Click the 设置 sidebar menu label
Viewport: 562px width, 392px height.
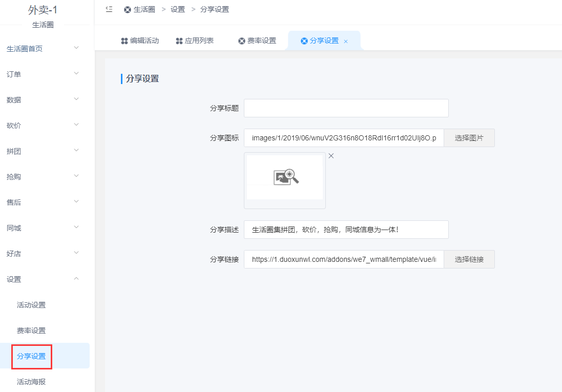click(x=14, y=279)
